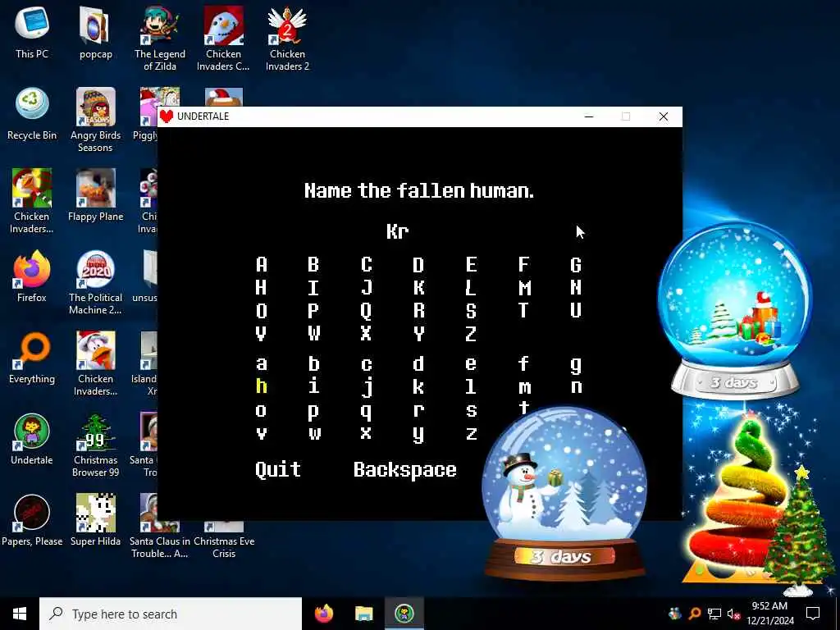840x630 pixels.
Task: Launch Christmas Eve Crisis shortcut
Action: pos(224,538)
